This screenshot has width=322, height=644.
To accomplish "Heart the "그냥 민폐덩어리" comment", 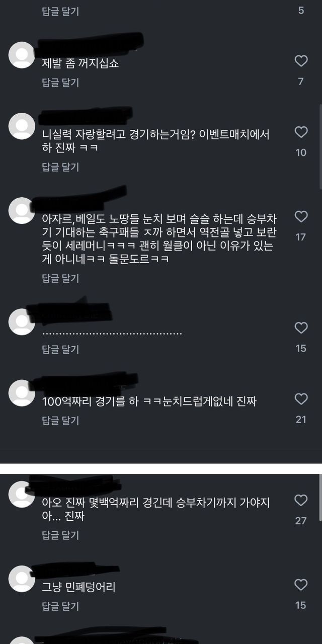I will [301, 585].
